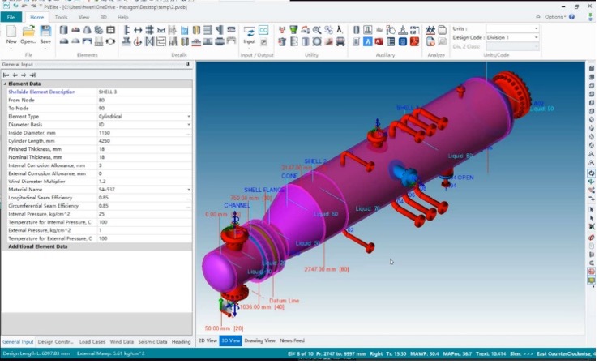The width and height of the screenshot is (599, 364).
Task: Switch to the 2D View tab
Action: tap(207, 340)
